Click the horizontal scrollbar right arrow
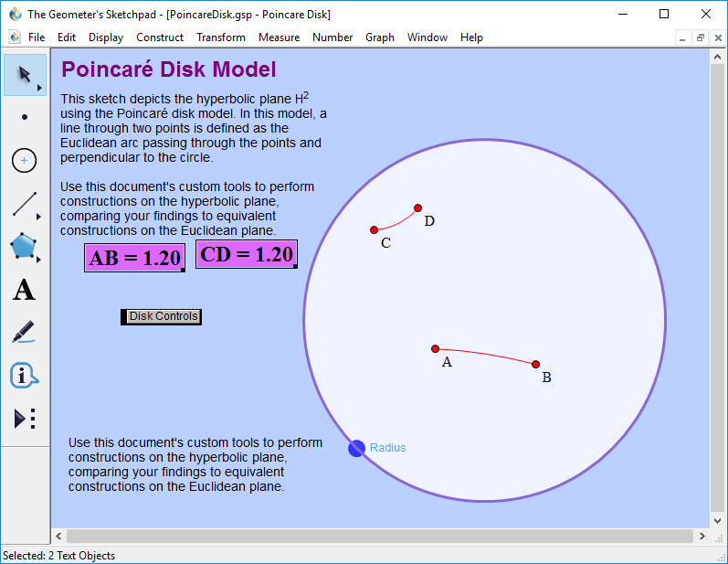The width and height of the screenshot is (728, 564). [700, 536]
